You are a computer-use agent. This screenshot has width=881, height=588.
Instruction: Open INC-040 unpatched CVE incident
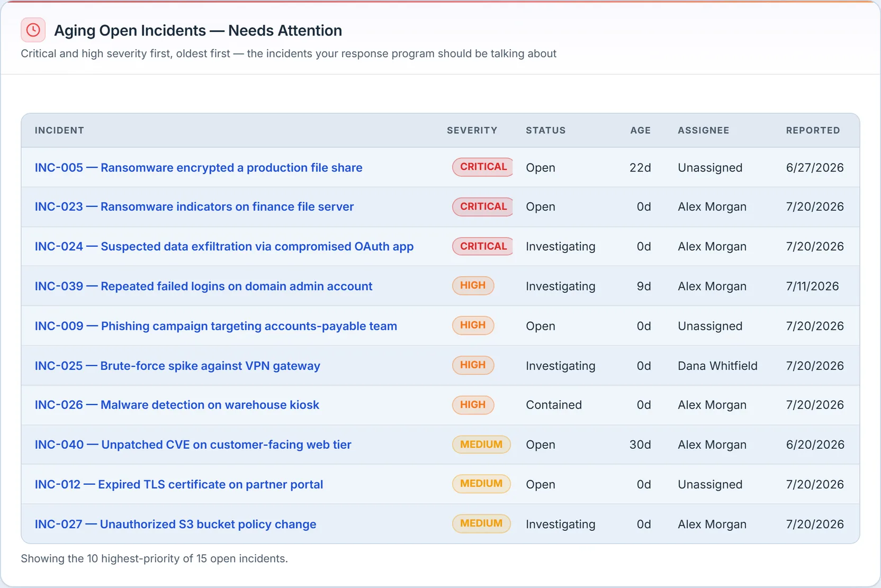193,445
